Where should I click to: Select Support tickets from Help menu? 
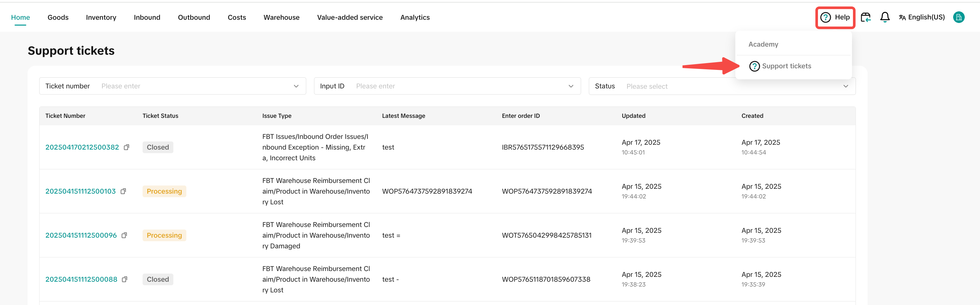786,66
